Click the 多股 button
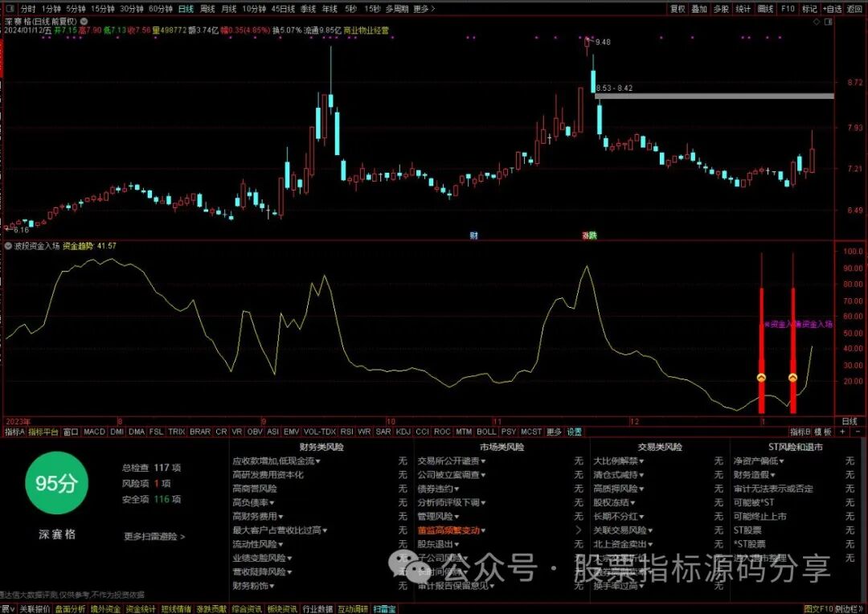The height and width of the screenshot is (614, 868). [x=721, y=9]
